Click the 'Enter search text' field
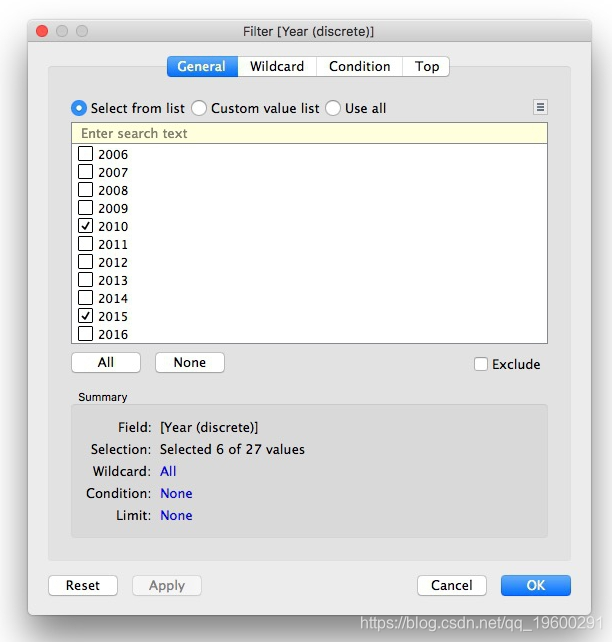This screenshot has height=642, width=612. click(309, 133)
